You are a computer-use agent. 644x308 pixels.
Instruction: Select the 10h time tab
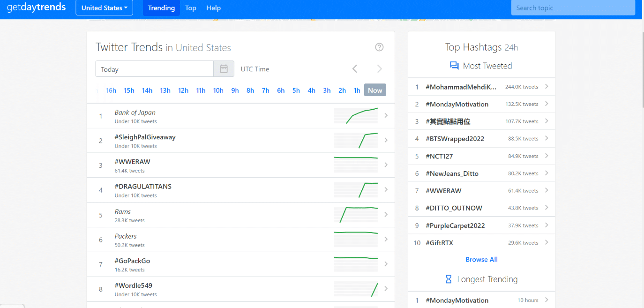[x=218, y=90]
